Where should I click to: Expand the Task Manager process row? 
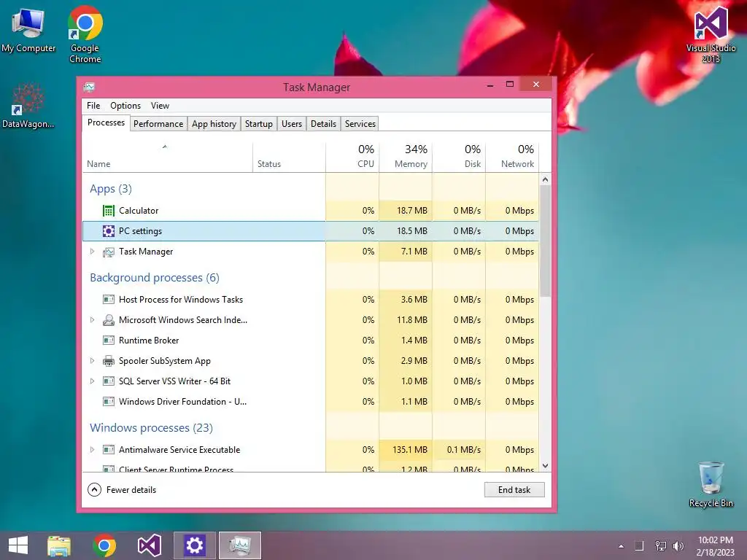point(93,252)
